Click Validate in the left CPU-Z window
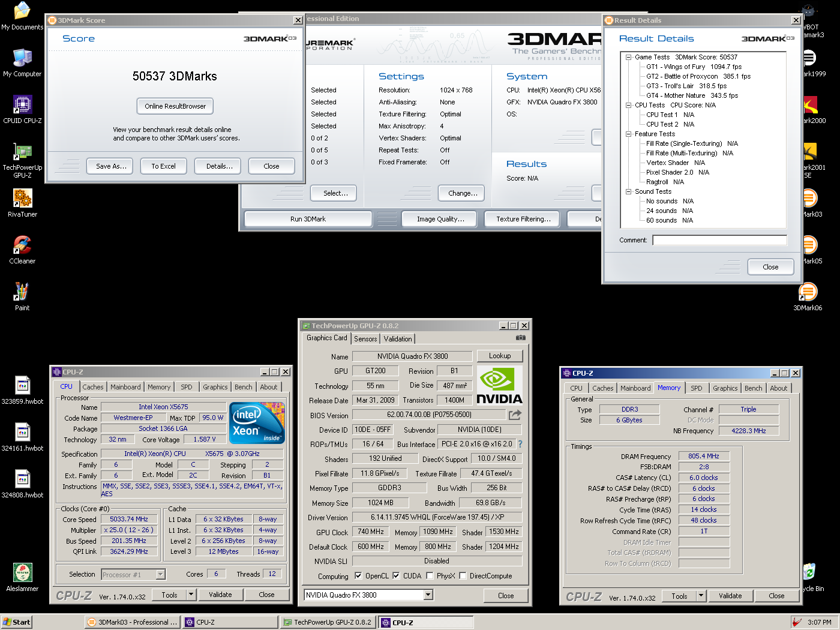This screenshot has height=630, width=840. pyautogui.click(x=220, y=595)
